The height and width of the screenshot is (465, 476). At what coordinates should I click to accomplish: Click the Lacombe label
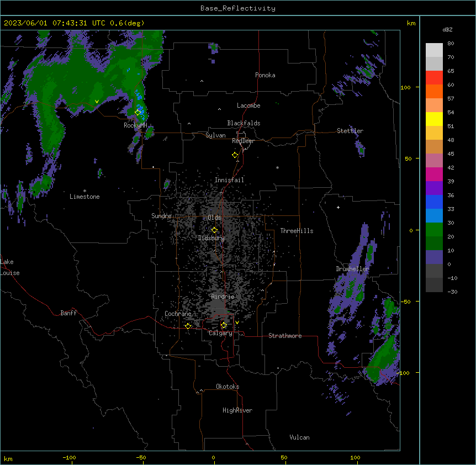click(248, 105)
